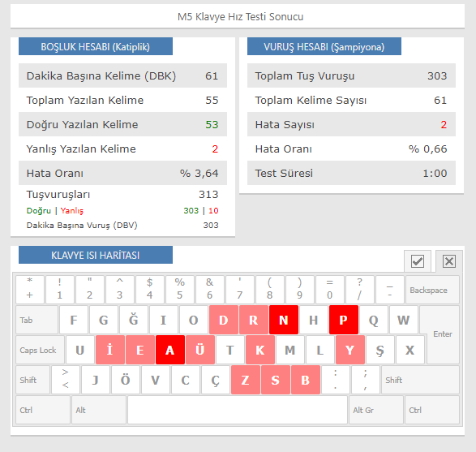Click the D key on heatmap
This screenshot has height=452, width=476.
pyautogui.click(x=224, y=320)
